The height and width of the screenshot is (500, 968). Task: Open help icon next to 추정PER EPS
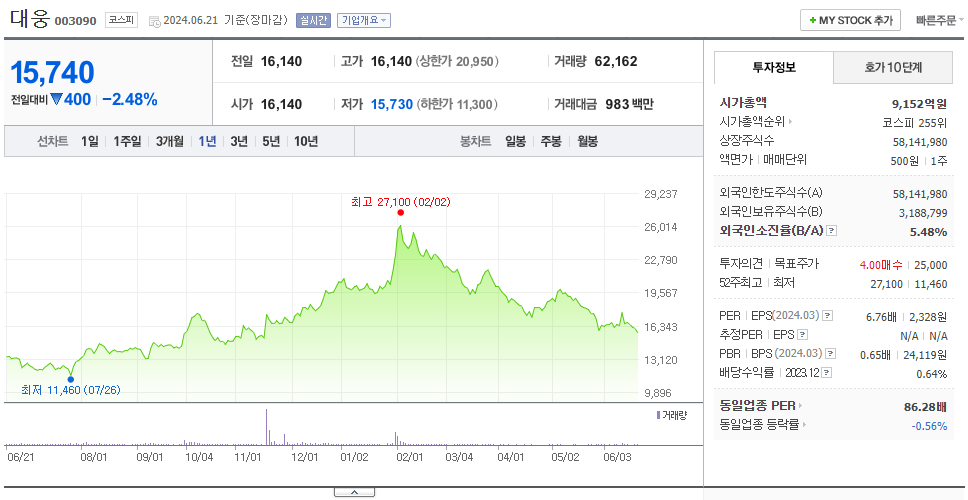(802, 335)
